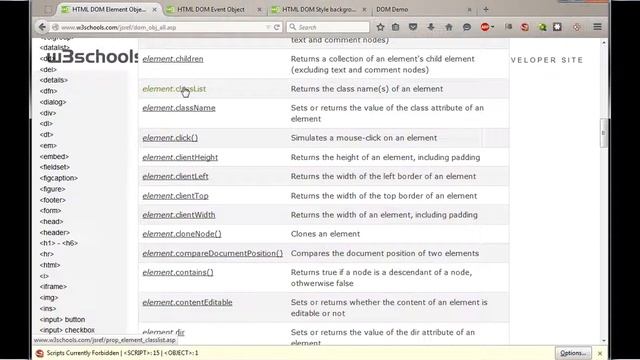Image resolution: width=640 pixels, height=360 pixels.
Task: Click the green extension icon in toolbar
Action: (542, 27)
